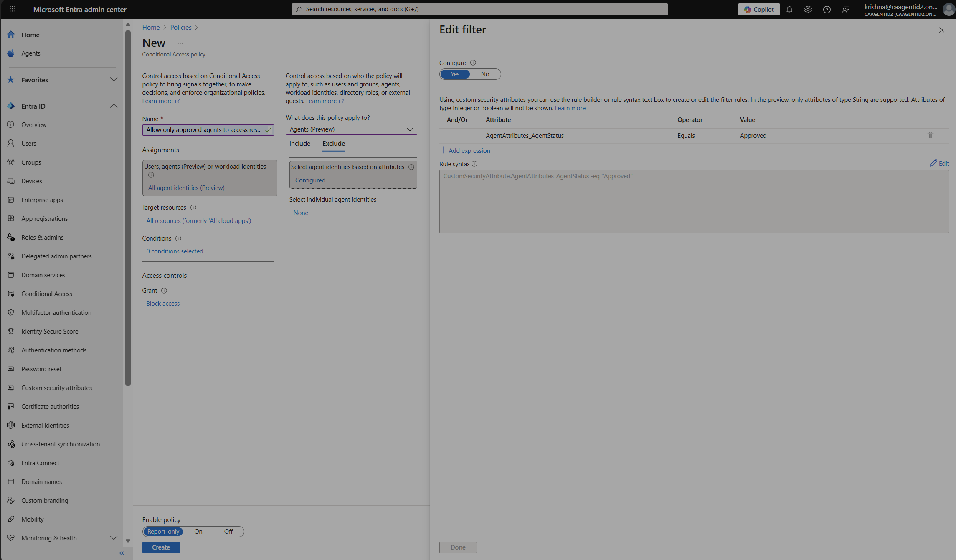Expand Monitoring & health section

(114, 538)
